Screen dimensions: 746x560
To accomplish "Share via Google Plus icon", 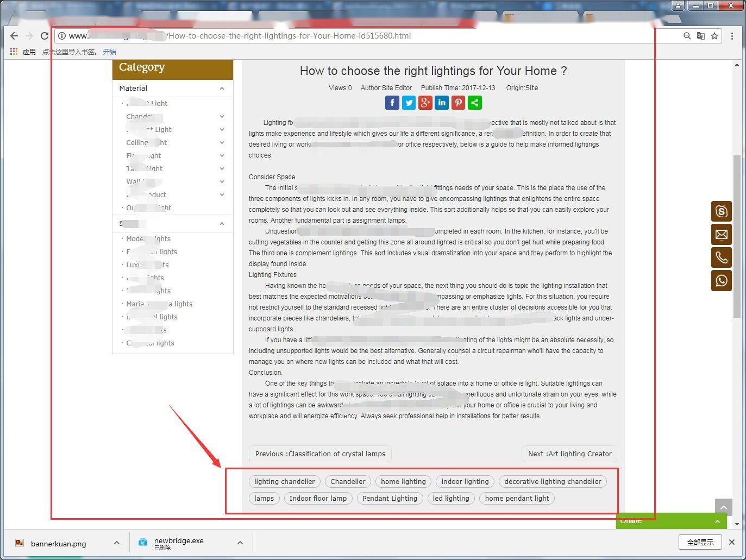I will click(x=425, y=103).
